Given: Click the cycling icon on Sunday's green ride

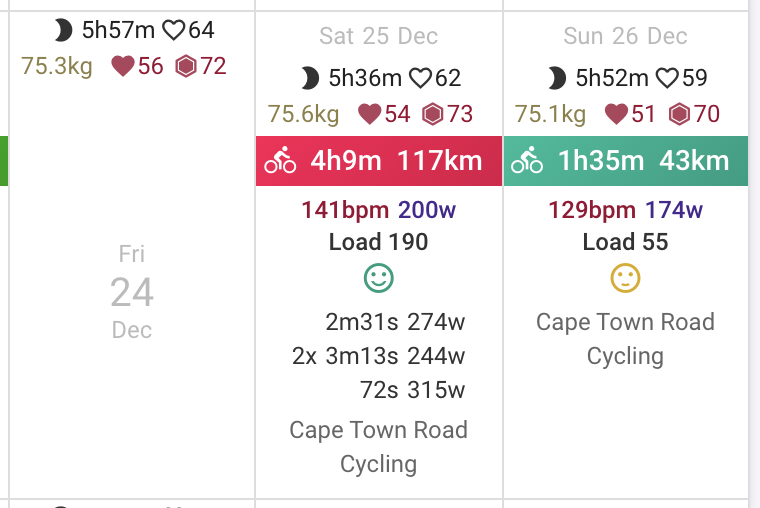Looking at the screenshot, I should click(527, 160).
